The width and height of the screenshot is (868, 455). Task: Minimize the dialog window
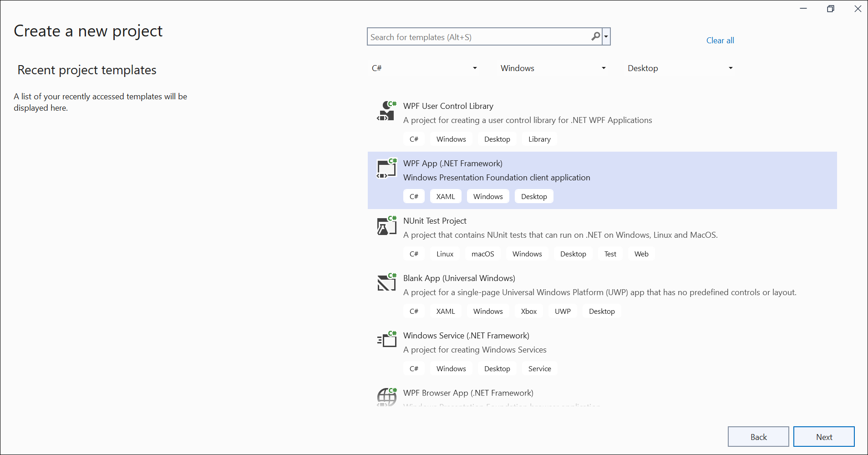(803, 9)
